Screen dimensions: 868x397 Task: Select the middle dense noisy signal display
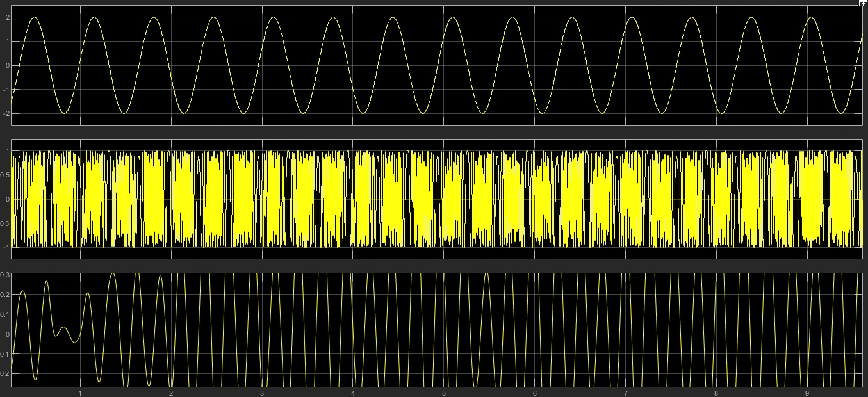[437, 199]
